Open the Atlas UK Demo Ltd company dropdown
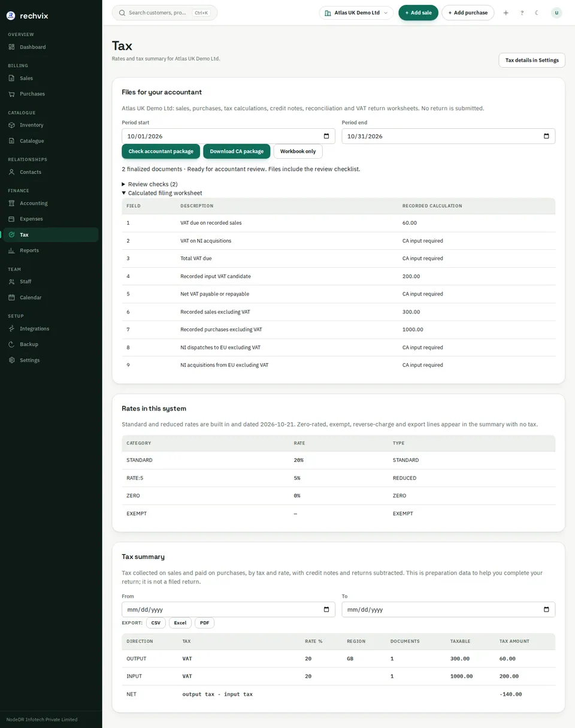This screenshot has height=728, width=575. pyautogui.click(x=356, y=13)
